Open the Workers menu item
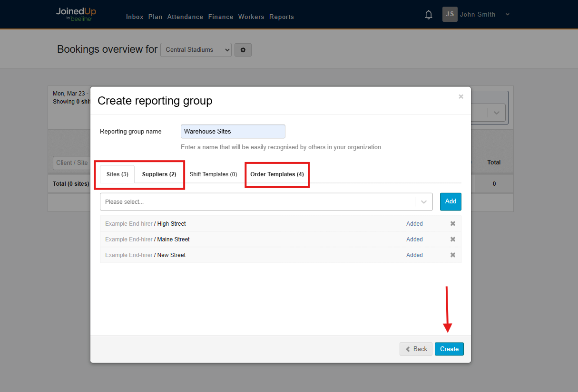The width and height of the screenshot is (578, 392). tap(251, 17)
